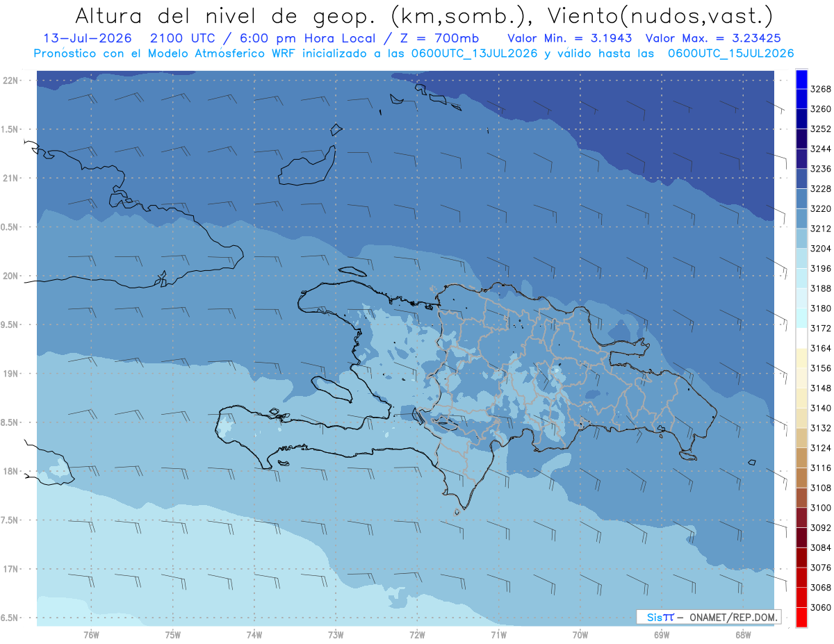Click the "1.5N" latitude tick label
This screenshot has height=644, width=834.
pos(10,129)
